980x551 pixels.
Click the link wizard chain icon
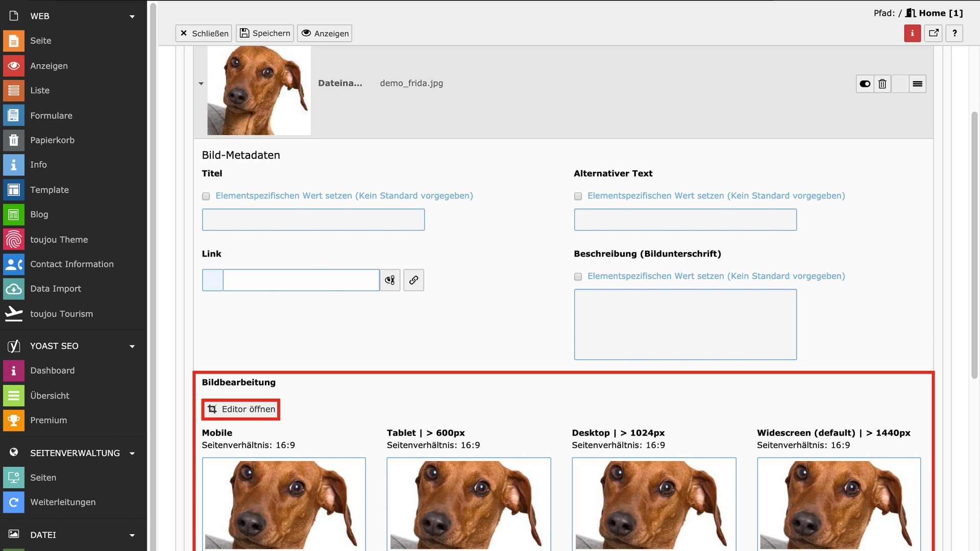coord(413,280)
